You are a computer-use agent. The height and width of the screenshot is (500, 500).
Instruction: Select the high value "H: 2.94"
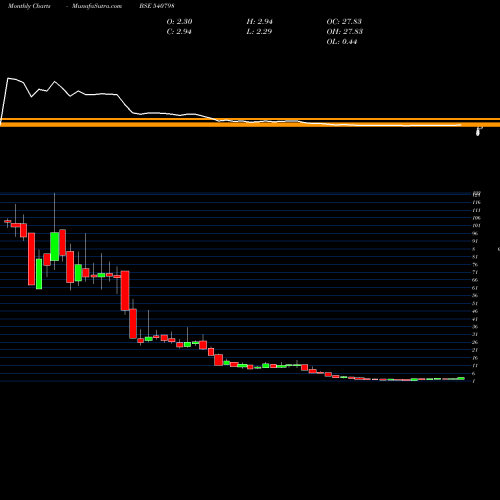pos(259,22)
